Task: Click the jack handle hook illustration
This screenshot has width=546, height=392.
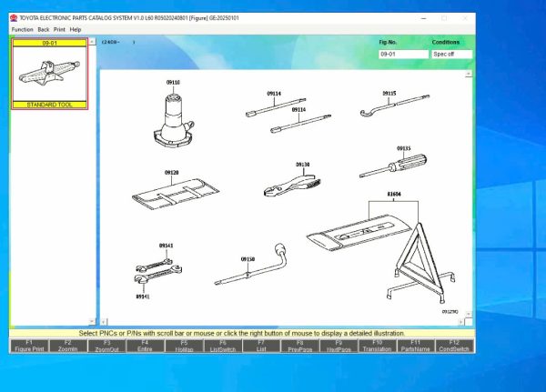Action: (395, 106)
